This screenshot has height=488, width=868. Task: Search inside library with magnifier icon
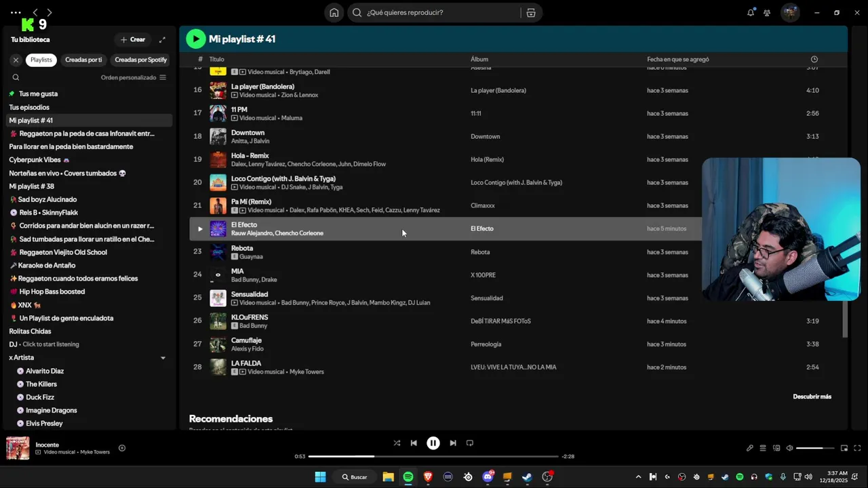pyautogui.click(x=16, y=77)
